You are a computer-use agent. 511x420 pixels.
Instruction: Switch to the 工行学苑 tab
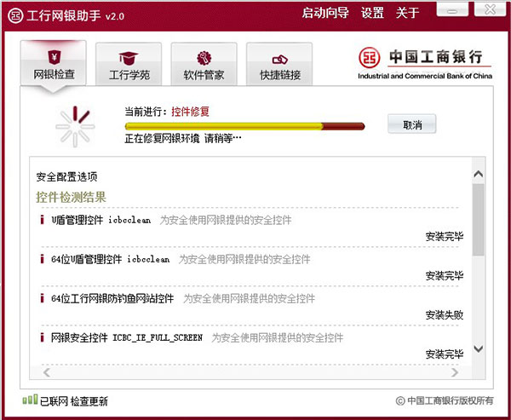pyautogui.click(x=129, y=65)
